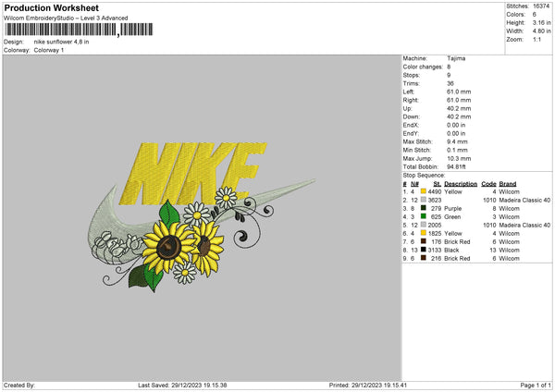Select the Color changes value 8

[x=449, y=67]
